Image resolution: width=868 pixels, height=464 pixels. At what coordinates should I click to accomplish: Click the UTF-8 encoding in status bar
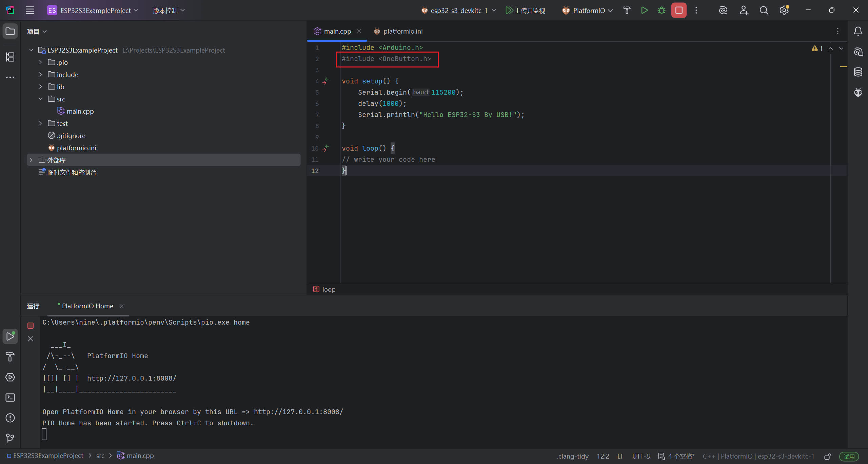click(x=641, y=456)
